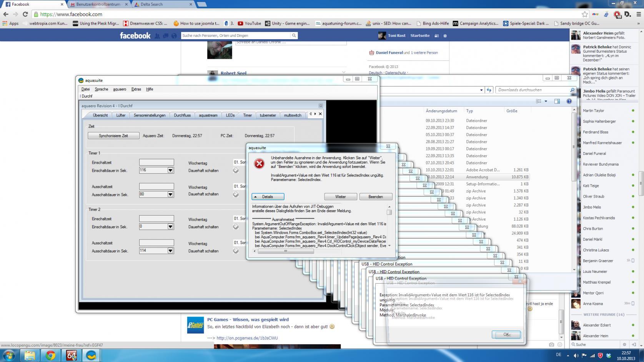Viewport: 644px width, 362px height.
Task: Click Downloads durchsuchen search field
Action: 533,90
